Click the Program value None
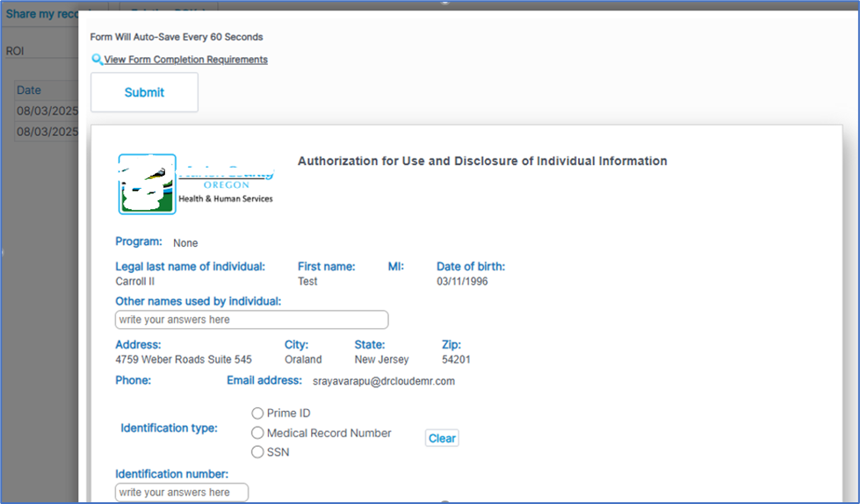This screenshot has width=860, height=504. pyautogui.click(x=185, y=243)
